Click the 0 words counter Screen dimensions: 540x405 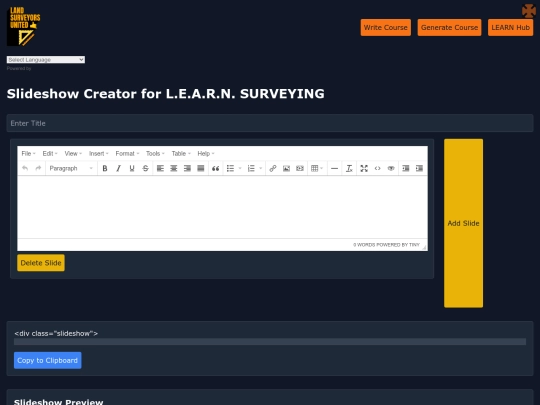364,245
